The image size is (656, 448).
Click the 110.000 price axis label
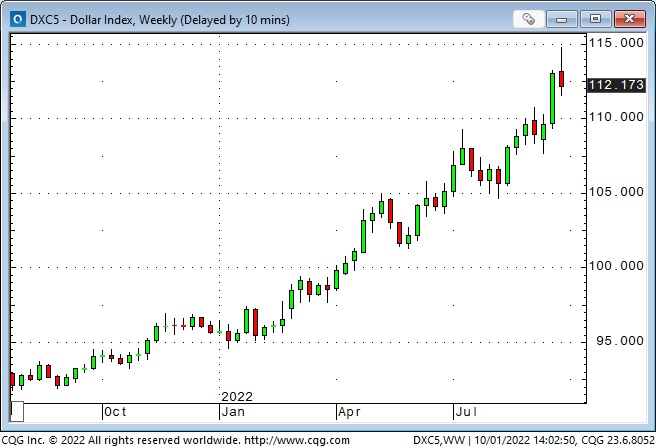pos(616,117)
